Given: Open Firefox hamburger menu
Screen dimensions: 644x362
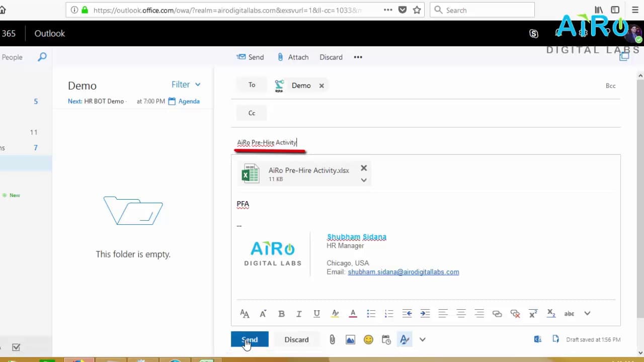Looking at the screenshot, I should tap(635, 10).
